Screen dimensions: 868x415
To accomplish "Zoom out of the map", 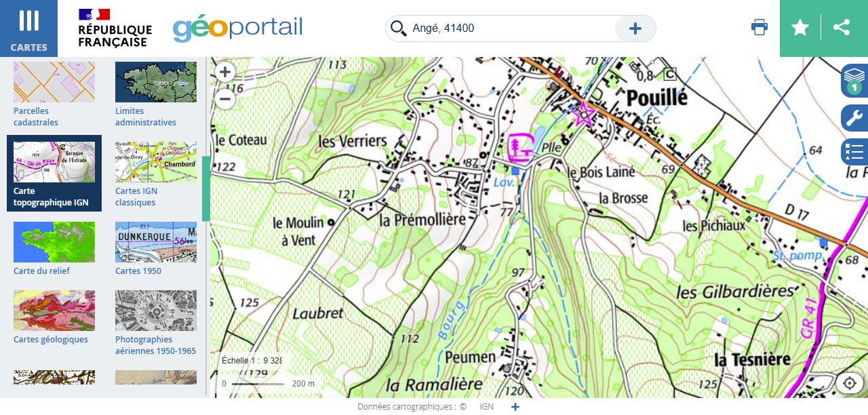I will pos(225,100).
